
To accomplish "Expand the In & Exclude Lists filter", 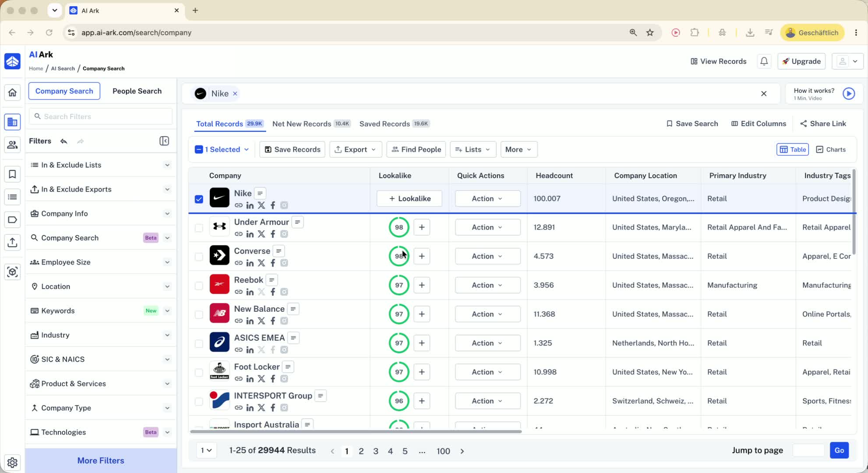I will pos(101,165).
